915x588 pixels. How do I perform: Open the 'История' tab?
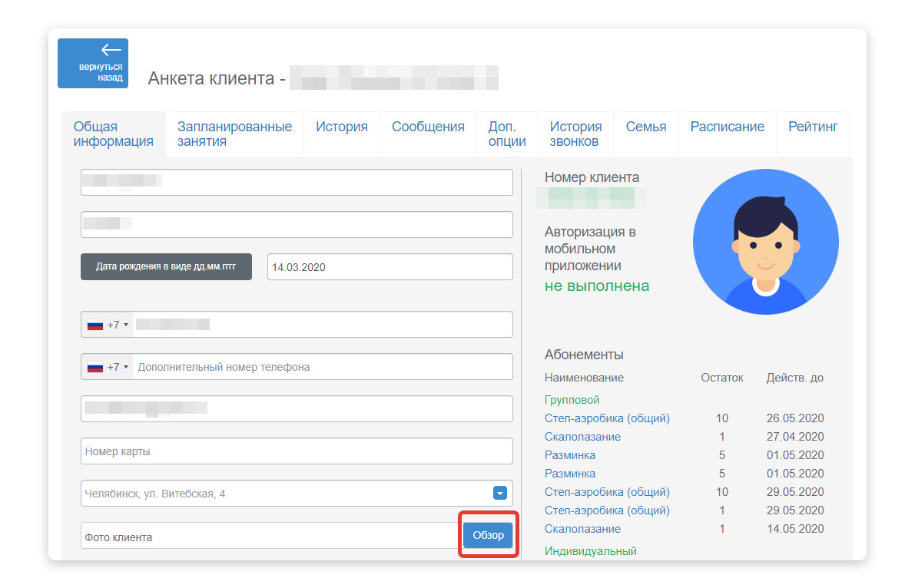coord(342,127)
